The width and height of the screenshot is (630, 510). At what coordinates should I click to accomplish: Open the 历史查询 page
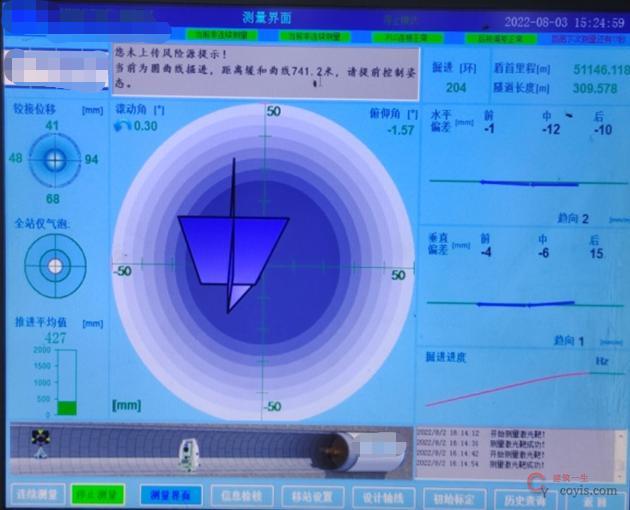pyautogui.click(x=525, y=500)
